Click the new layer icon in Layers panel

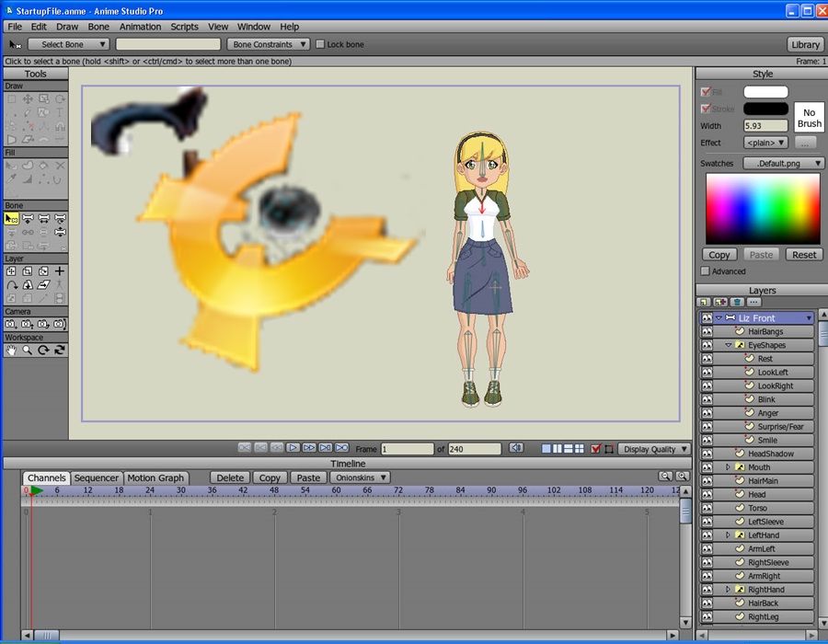[704, 302]
